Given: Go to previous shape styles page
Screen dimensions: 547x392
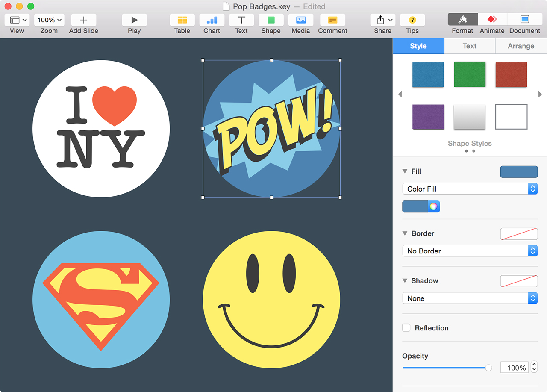Looking at the screenshot, I should [400, 94].
